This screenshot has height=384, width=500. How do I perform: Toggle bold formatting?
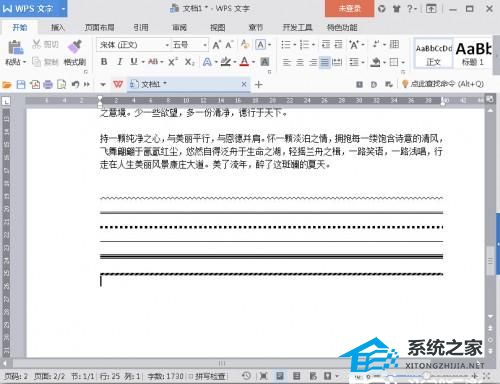(x=104, y=62)
